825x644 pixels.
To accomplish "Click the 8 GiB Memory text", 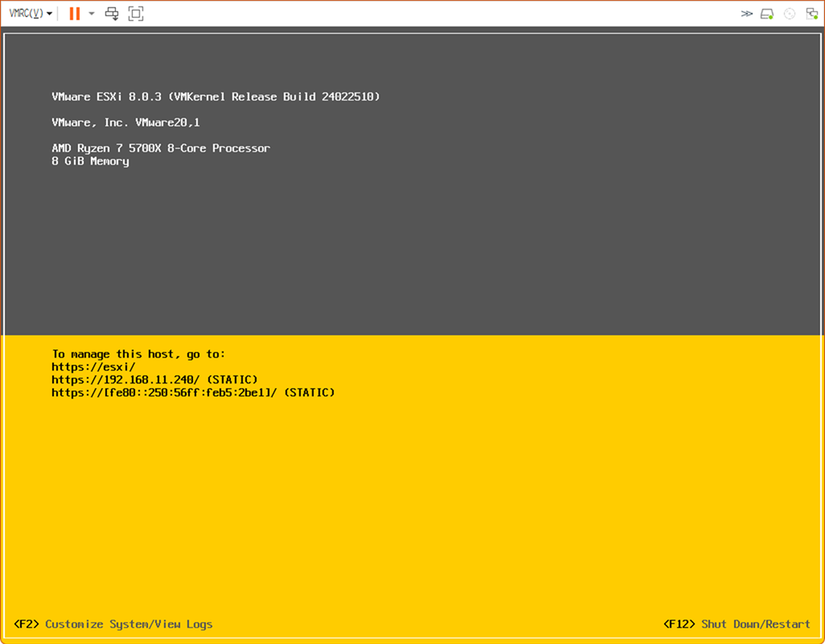I will [90, 161].
